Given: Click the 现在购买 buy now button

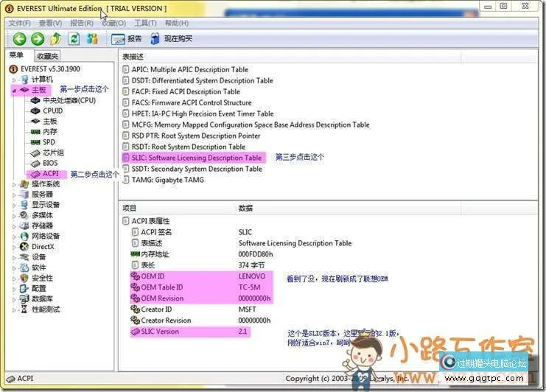Looking at the screenshot, I should (x=172, y=39).
